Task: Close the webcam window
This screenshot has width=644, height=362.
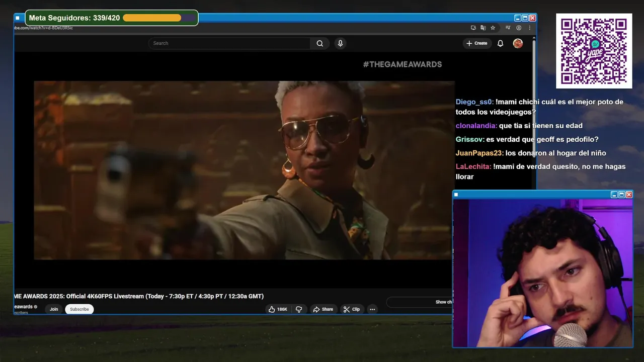Action: (x=629, y=195)
